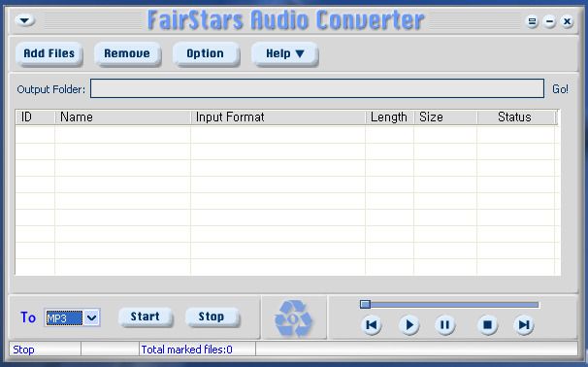Viewport: 588px width, 367px height.
Task: Click the compact mode icon in title bar
Action: (x=532, y=21)
